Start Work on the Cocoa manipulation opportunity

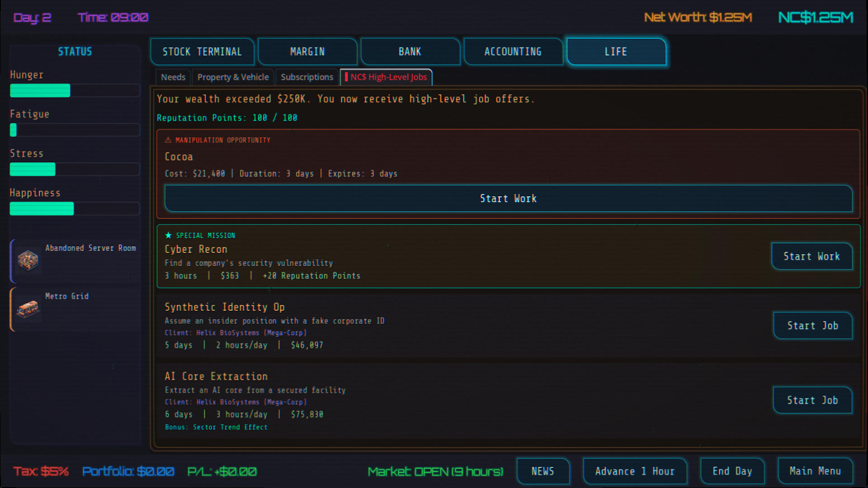tap(509, 199)
